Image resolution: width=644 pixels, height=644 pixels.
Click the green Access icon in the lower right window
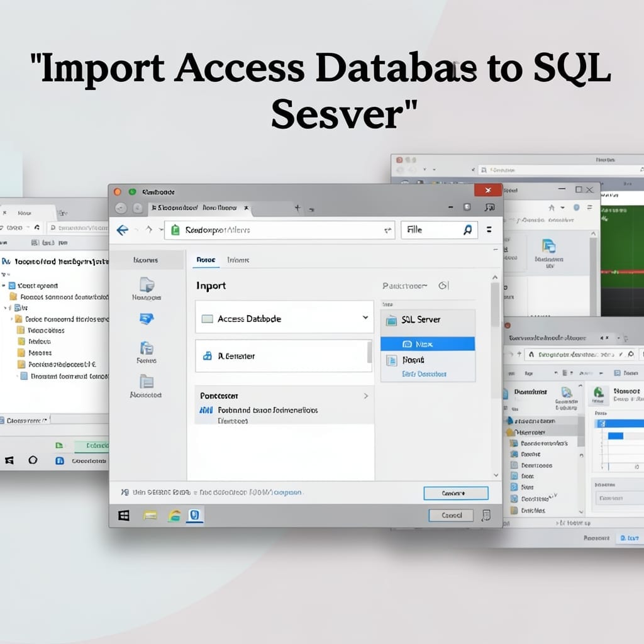click(599, 392)
